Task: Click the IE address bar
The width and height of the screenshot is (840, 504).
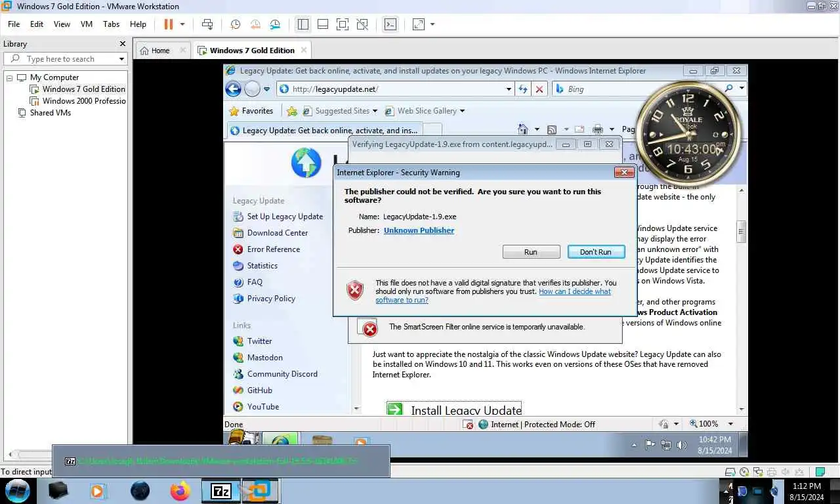Action: click(x=395, y=89)
